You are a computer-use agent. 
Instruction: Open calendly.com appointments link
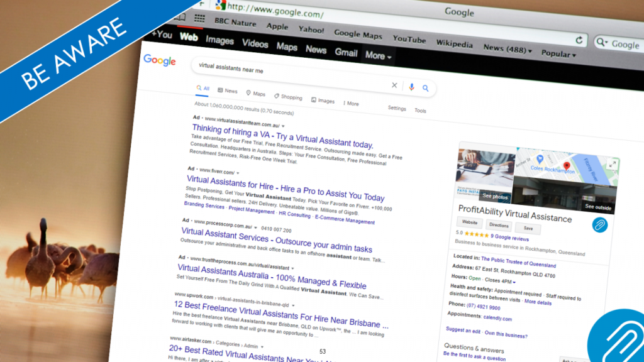tap(497, 318)
